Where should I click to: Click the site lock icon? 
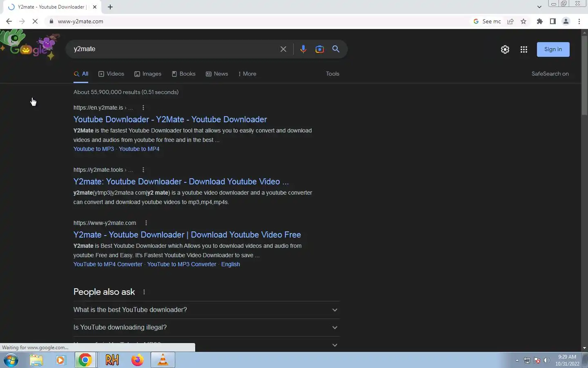coord(51,21)
